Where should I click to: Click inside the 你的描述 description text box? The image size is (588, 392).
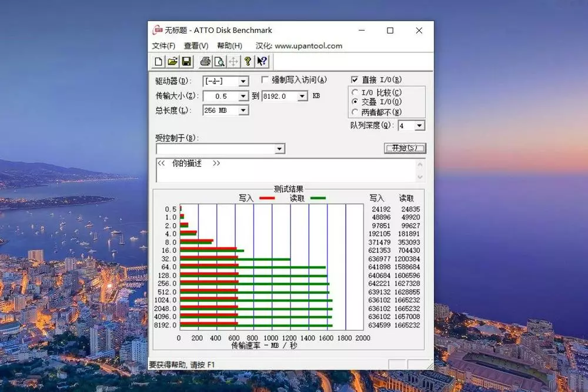286,170
